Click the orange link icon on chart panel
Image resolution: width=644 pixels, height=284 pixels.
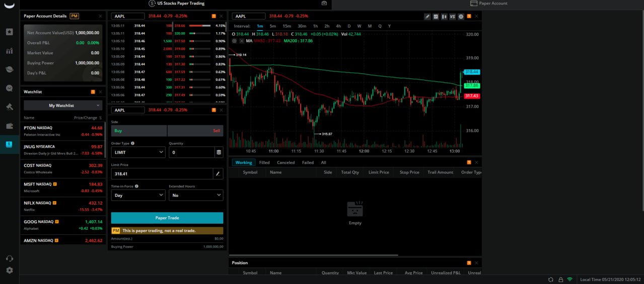tap(469, 16)
